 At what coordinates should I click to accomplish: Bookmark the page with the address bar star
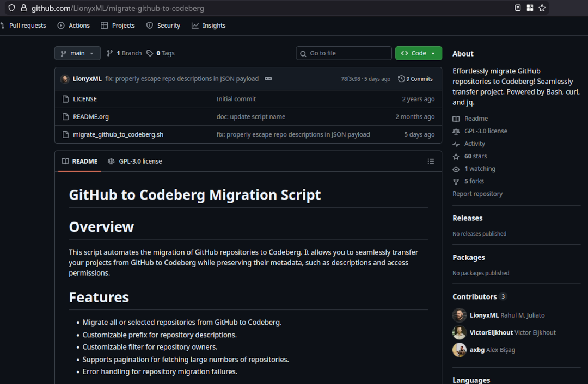point(542,8)
